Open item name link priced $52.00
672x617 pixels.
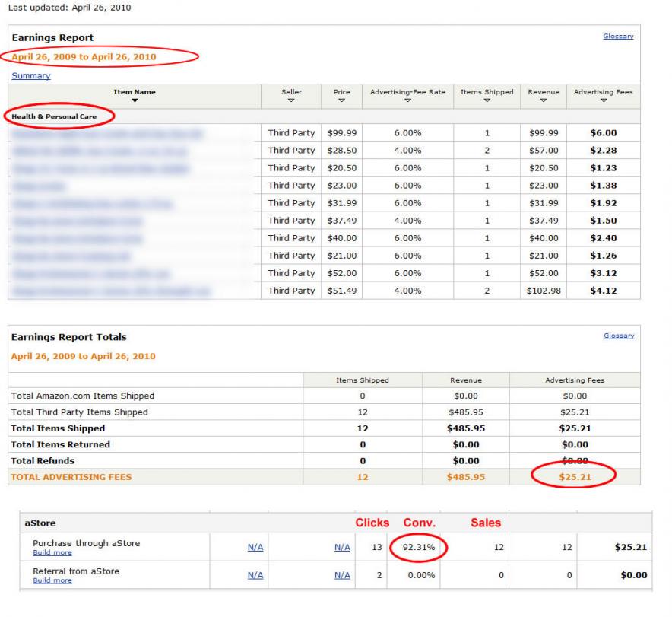pos(91,273)
